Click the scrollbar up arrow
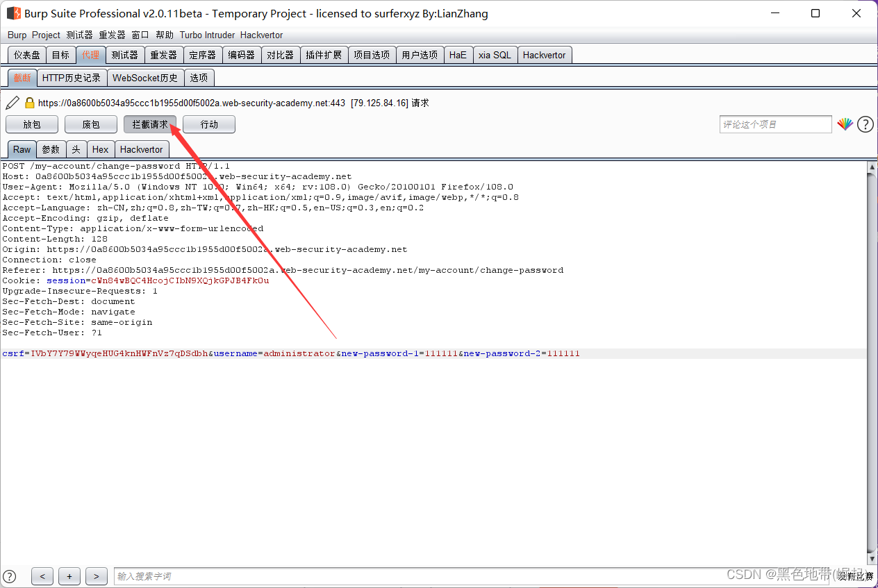This screenshot has width=878, height=588. (872, 167)
